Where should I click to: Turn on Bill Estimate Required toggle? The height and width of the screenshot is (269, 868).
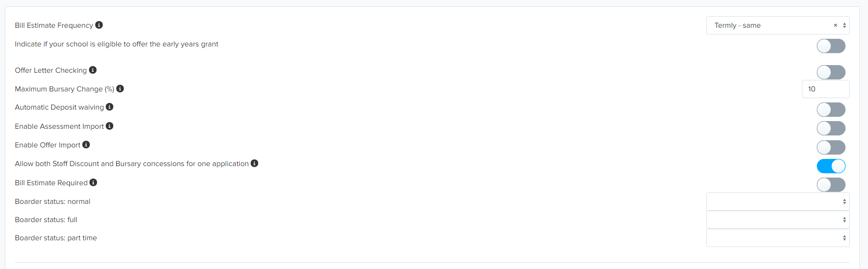pos(831,185)
